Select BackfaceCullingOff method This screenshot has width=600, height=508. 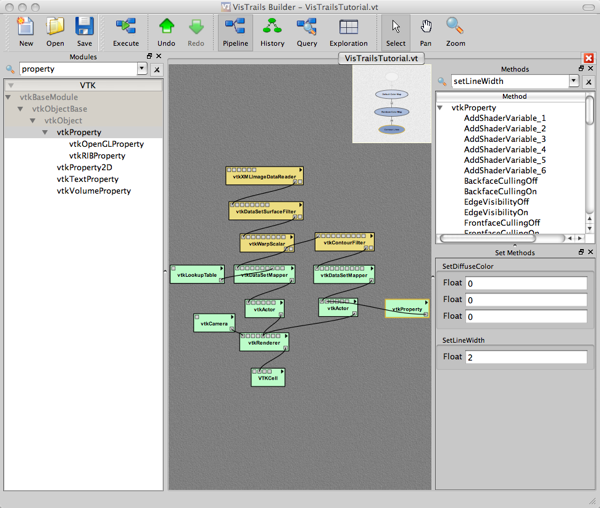coord(501,181)
